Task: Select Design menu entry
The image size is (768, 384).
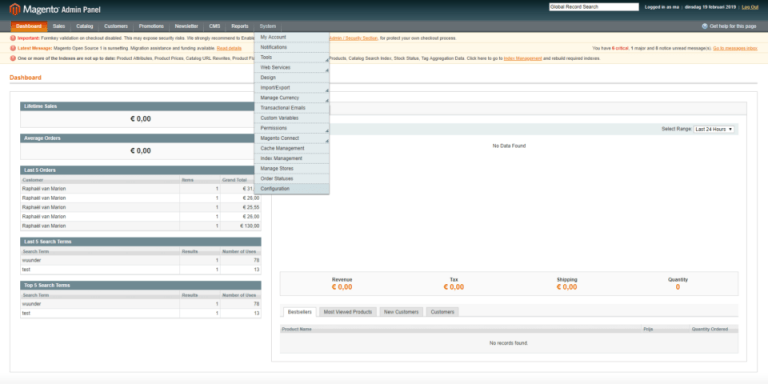Action: (291, 77)
